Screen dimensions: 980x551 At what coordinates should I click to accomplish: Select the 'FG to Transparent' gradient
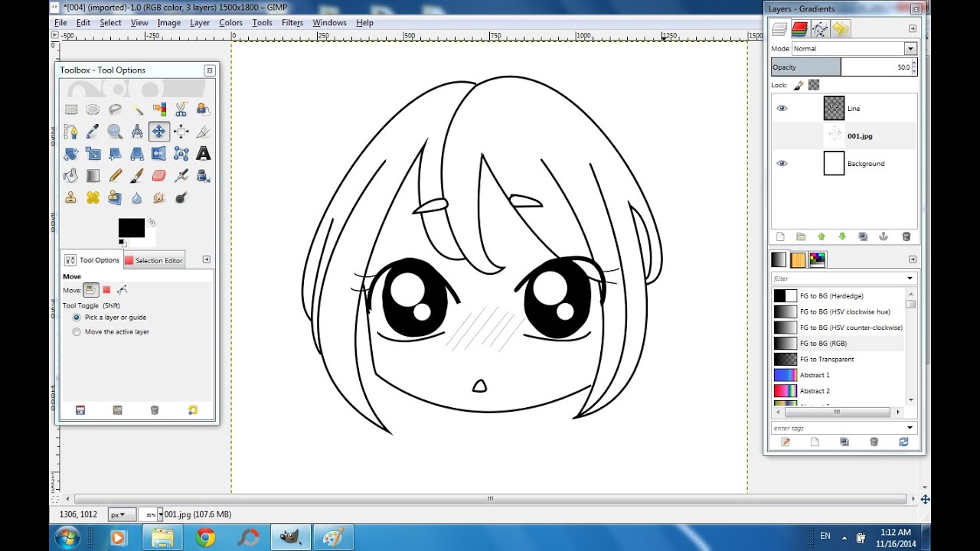[x=838, y=359]
